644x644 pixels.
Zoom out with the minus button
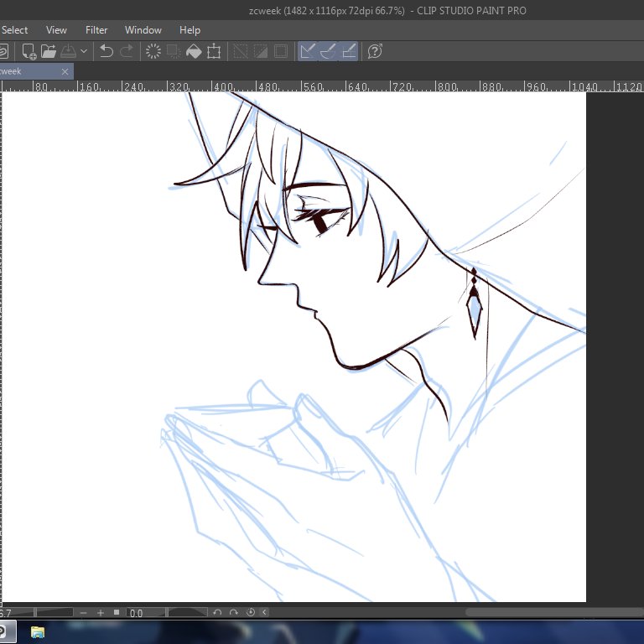(83, 613)
